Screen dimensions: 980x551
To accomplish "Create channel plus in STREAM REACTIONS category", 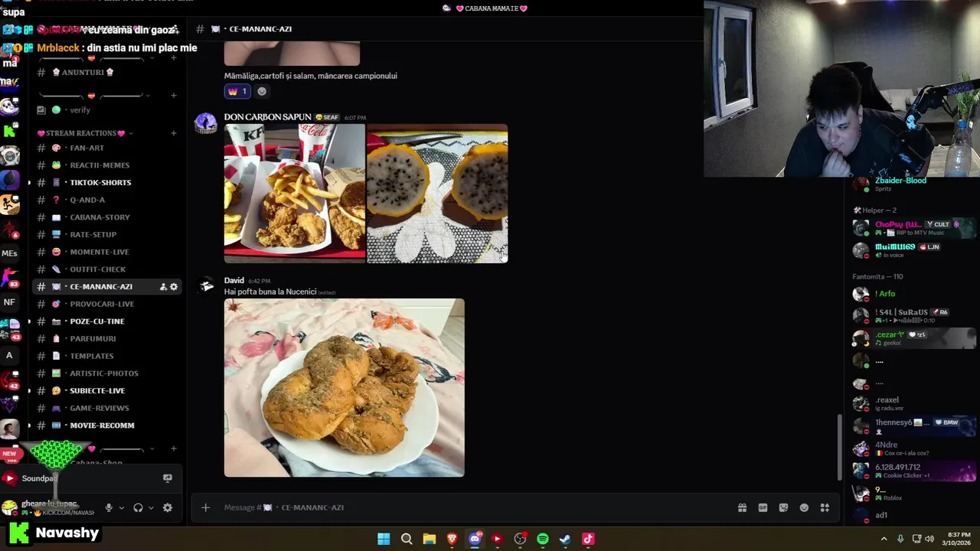I will click(x=174, y=133).
